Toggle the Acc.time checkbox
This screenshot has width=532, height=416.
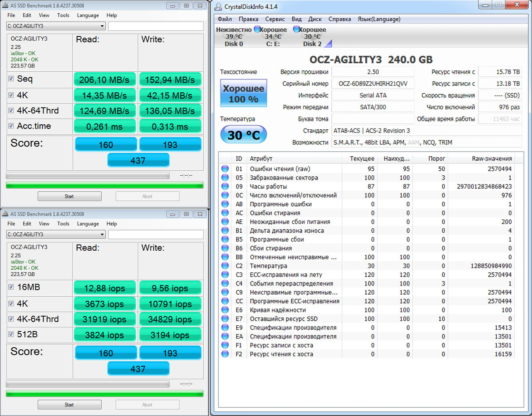point(11,126)
